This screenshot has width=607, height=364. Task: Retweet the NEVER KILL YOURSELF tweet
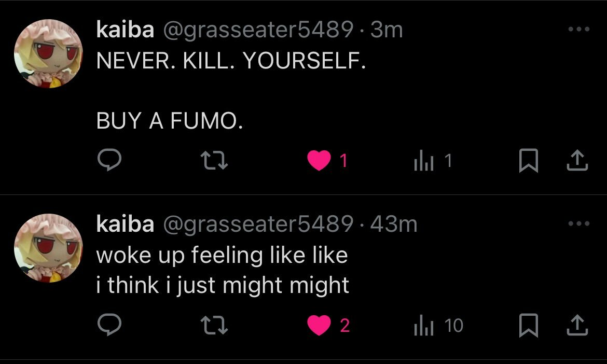pos(214,161)
